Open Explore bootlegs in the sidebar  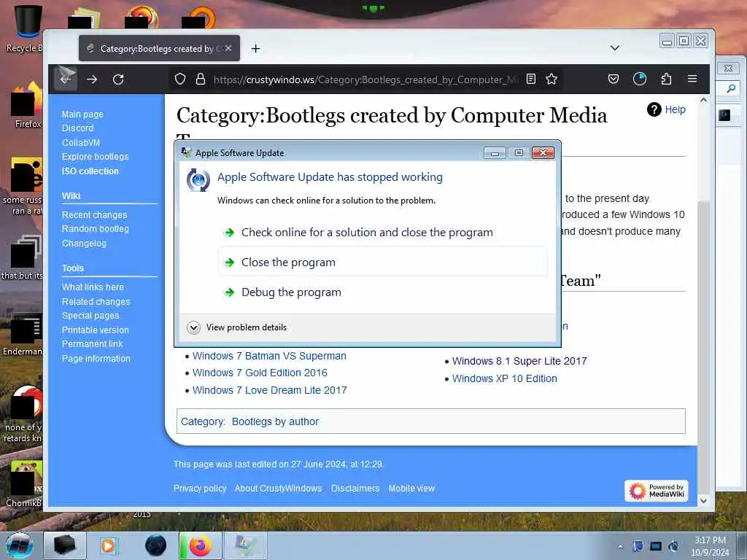point(96,157)
